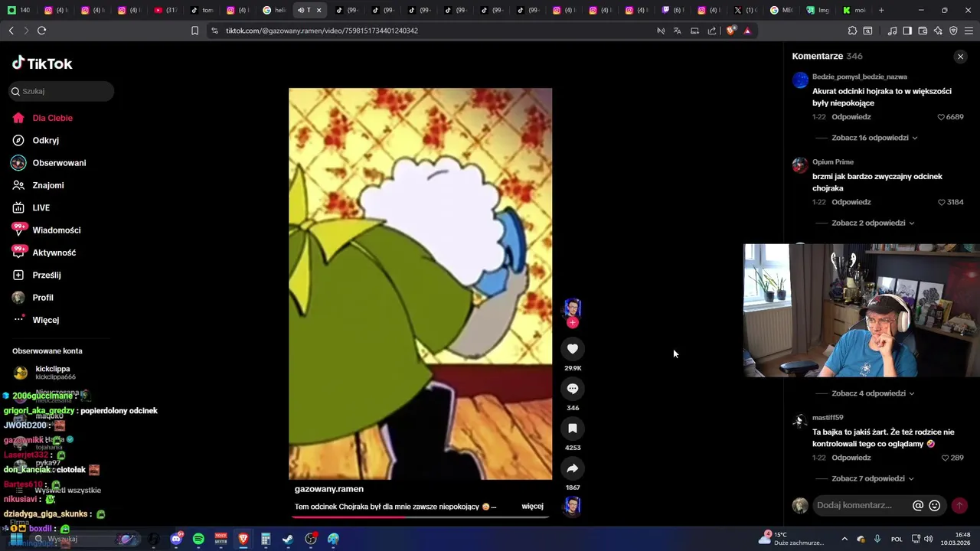Image resolution: width=980 pixels, height=551 pixels.
Task: Open the Steam taskbar icon
Action: [288, 539]
